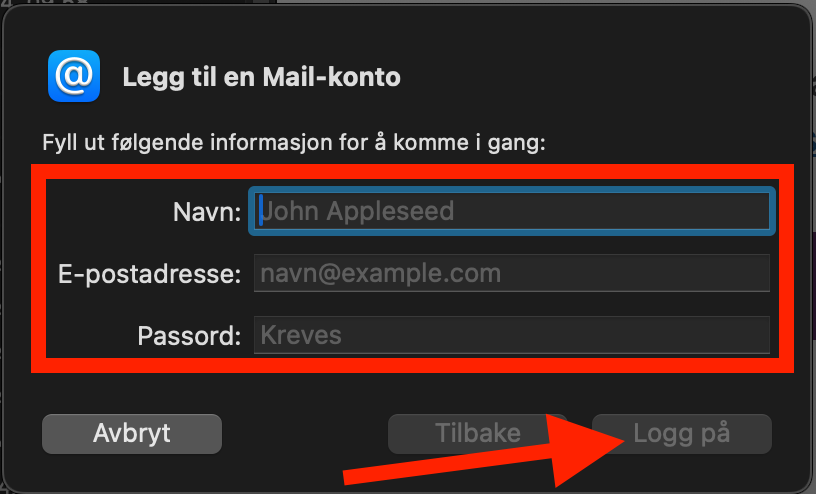
Task: Sign in with the Logg på button
Action: [682, 434]
